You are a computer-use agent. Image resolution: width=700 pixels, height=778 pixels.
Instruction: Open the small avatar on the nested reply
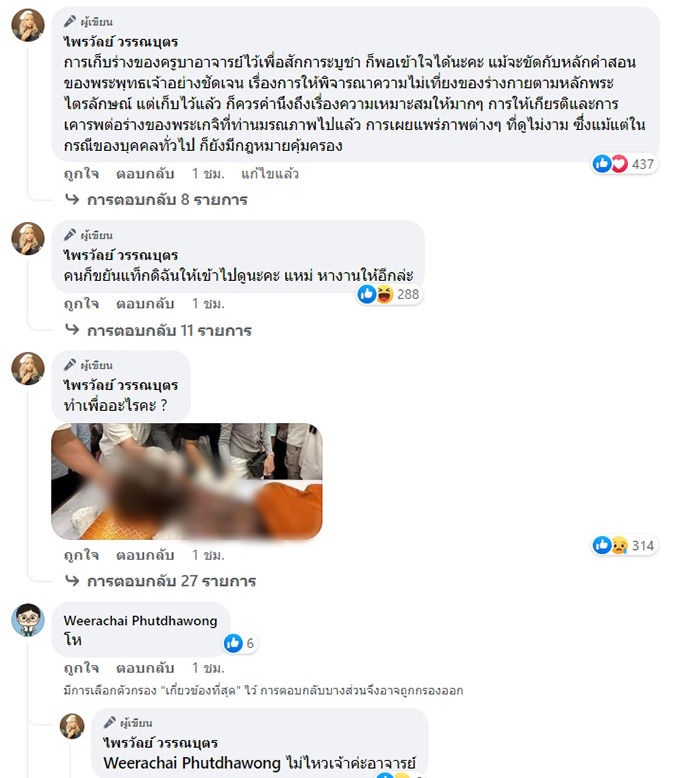[72, 726]
